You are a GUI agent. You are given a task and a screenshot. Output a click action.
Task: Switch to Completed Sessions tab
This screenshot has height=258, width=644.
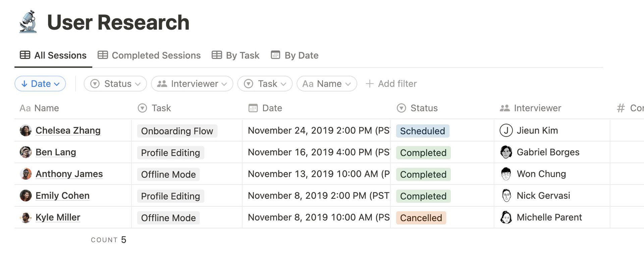point(149,55)
